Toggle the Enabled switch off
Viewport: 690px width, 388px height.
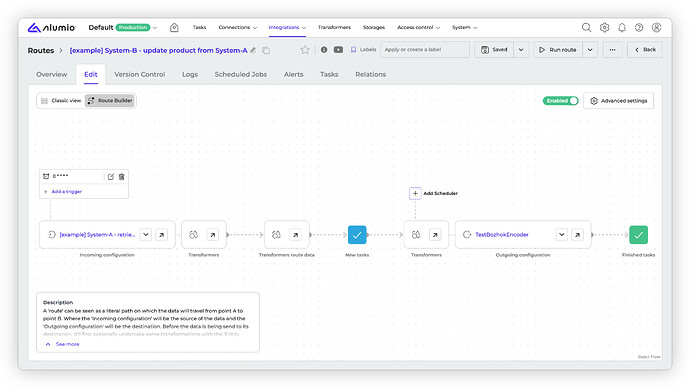click(560, 101)
